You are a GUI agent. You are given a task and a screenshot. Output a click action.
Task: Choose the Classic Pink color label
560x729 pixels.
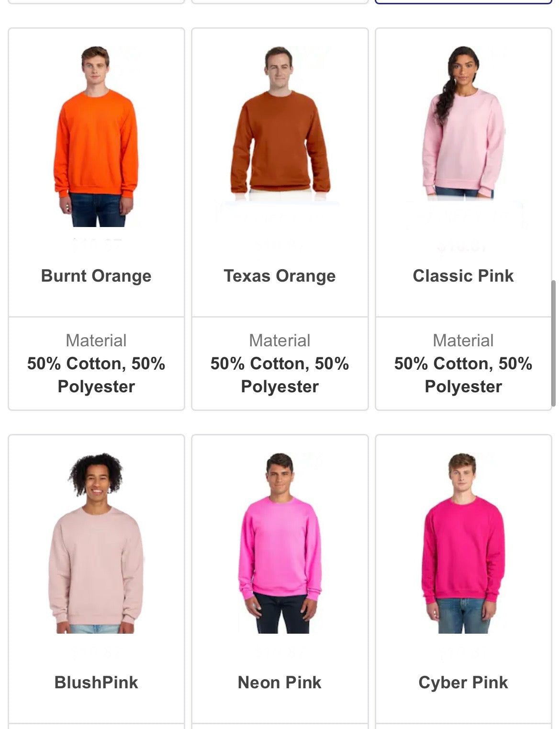pos(463,276)
